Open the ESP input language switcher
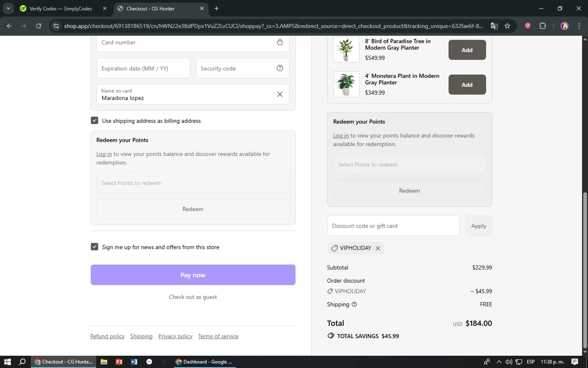Screen dimensions: 588x368 coord(531,362)
